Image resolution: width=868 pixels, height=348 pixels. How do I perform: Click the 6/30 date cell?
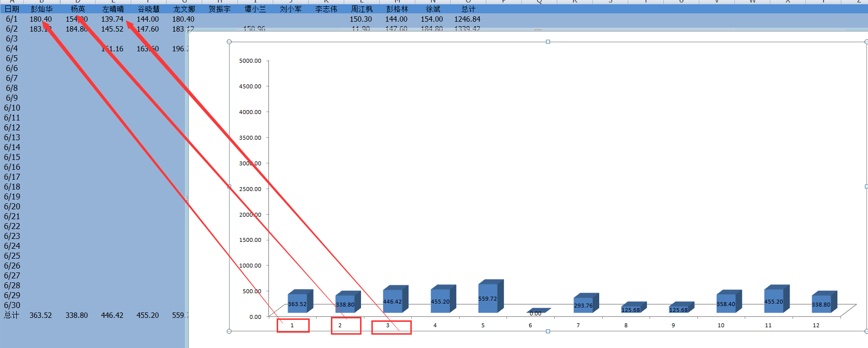click(x=12, y=305)
